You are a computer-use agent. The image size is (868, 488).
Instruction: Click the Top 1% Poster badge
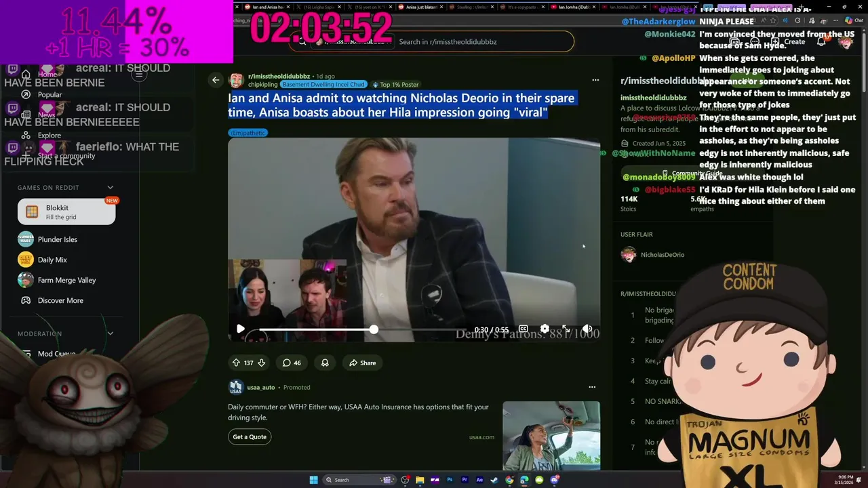pos(395,85)
